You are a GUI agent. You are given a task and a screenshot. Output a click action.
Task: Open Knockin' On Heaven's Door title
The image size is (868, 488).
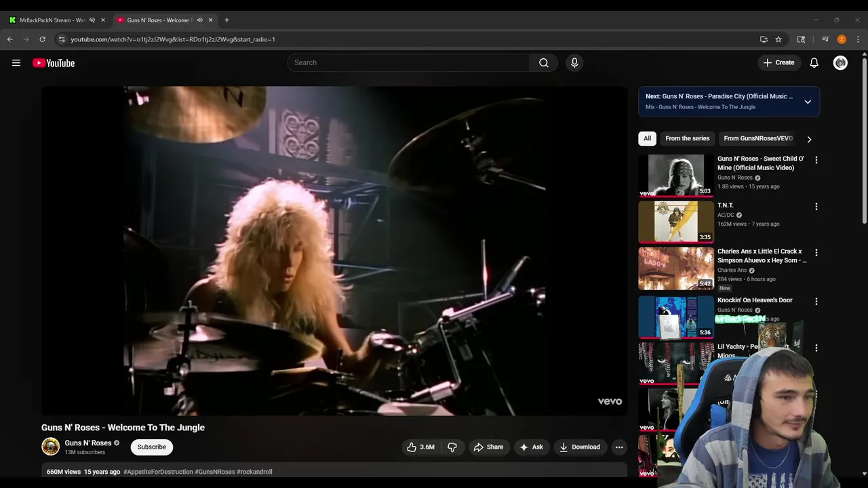pos(755,300)
